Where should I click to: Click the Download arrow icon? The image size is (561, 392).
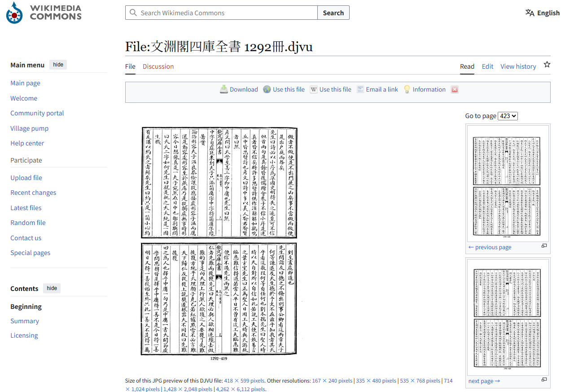tap(224, 89)
